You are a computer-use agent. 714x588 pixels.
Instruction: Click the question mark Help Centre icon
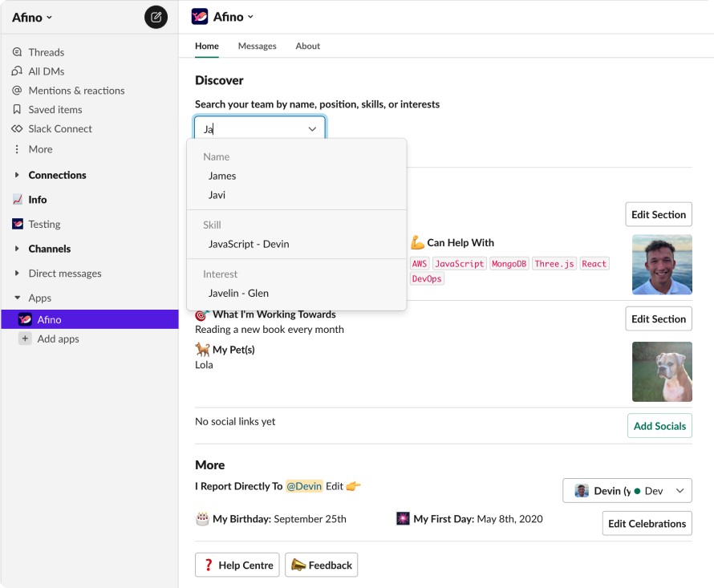click(209, 566)
